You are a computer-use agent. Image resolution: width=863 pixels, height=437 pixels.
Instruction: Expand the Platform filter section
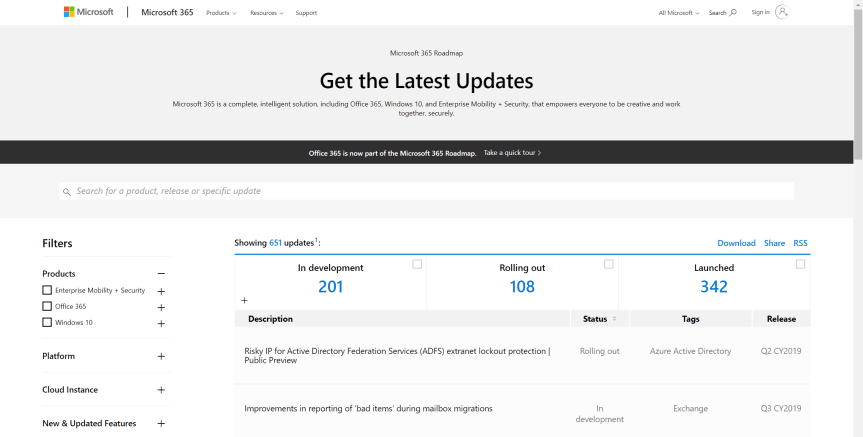(x=161, y=356)
